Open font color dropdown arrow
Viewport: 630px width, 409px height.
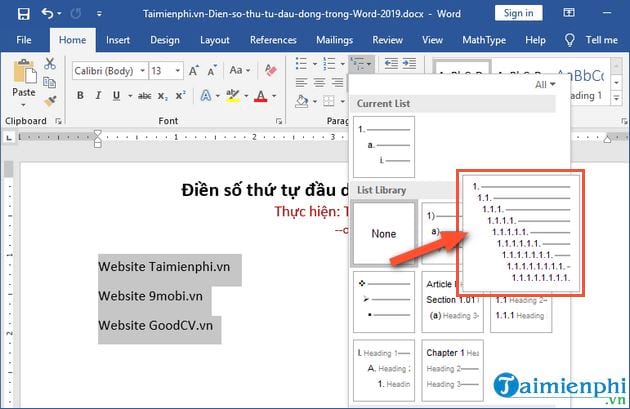pyautogui.click(x=274, y=96)
